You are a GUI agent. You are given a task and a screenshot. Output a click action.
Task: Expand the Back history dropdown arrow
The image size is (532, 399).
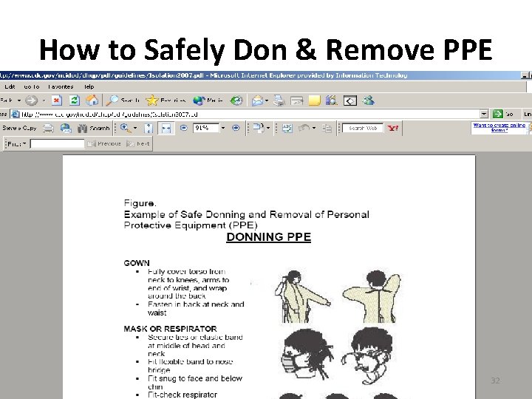click(x=19, y=100)
